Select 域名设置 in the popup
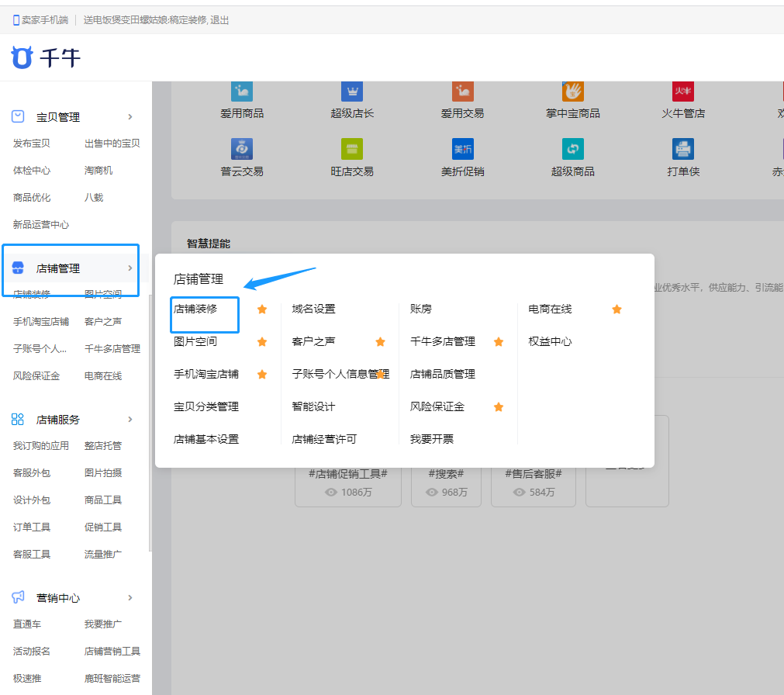The width and height of the screenshot is (784, 695). pyautogui.click(x=313, y=309)
